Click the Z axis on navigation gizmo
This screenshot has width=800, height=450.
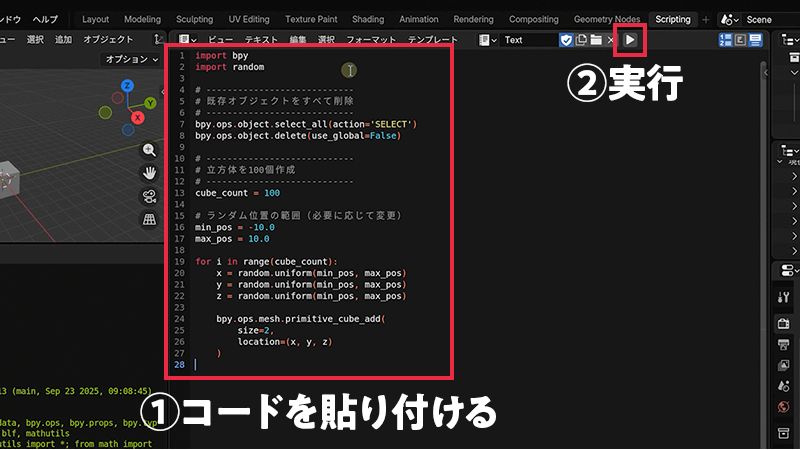(x=128, y=85)
